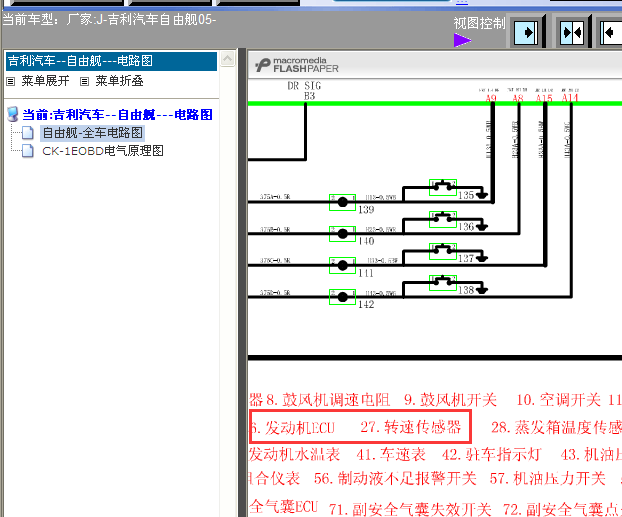
Task: Expand all menus with 菜单展开
Action: coord(45,81)
